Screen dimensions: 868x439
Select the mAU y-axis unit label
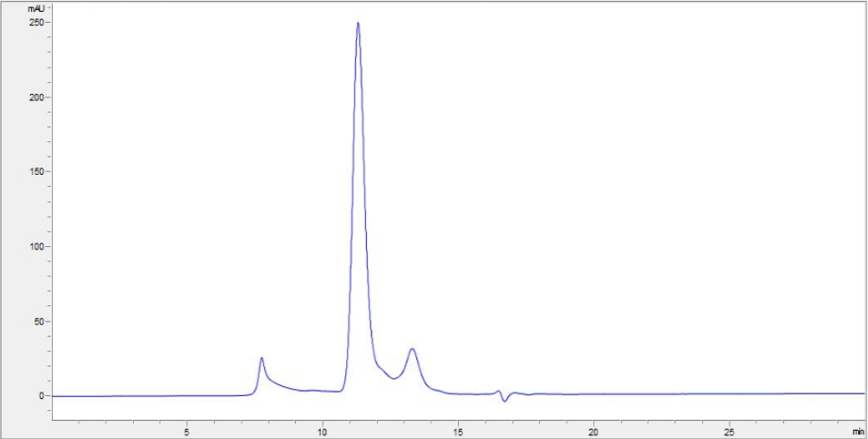pyautogui.click(x=36, y=8)
